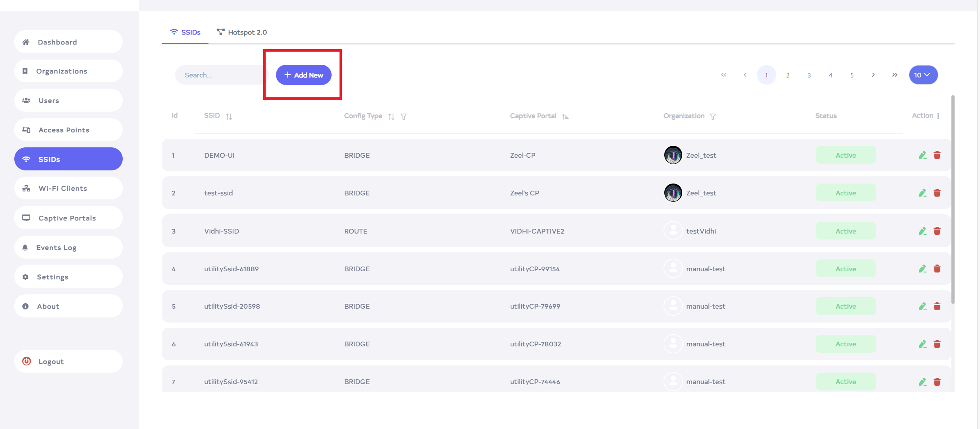Sort the Captive Portal column

tap(565, 116)
